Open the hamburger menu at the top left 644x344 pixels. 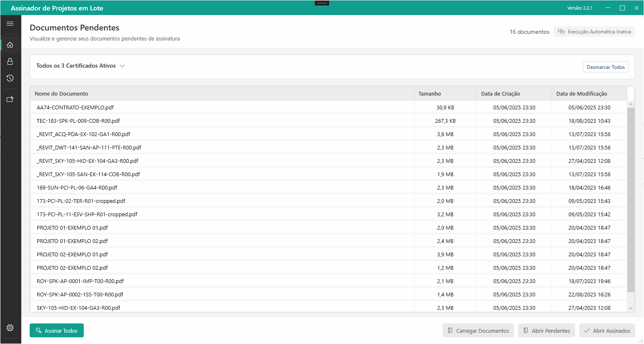click(10, 24)
